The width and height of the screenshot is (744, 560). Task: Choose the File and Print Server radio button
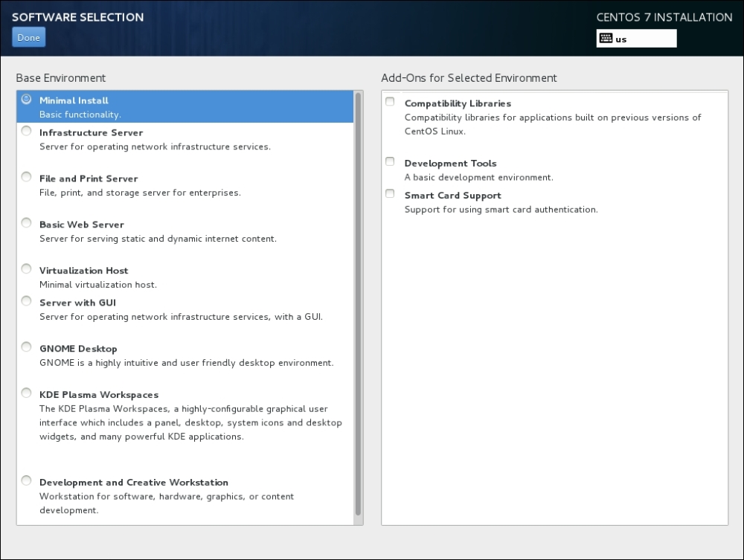[x=27, y=177]
